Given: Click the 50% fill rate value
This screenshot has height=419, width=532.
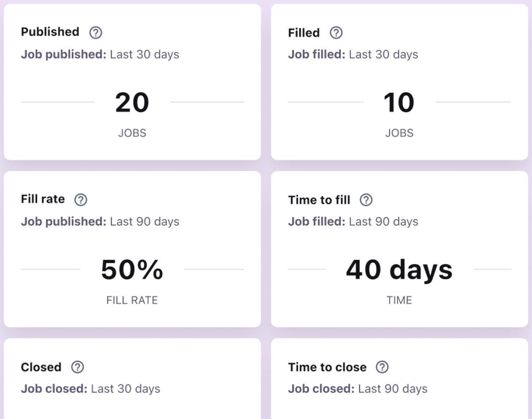Looking at the screenshot, I should coord(132,269).
